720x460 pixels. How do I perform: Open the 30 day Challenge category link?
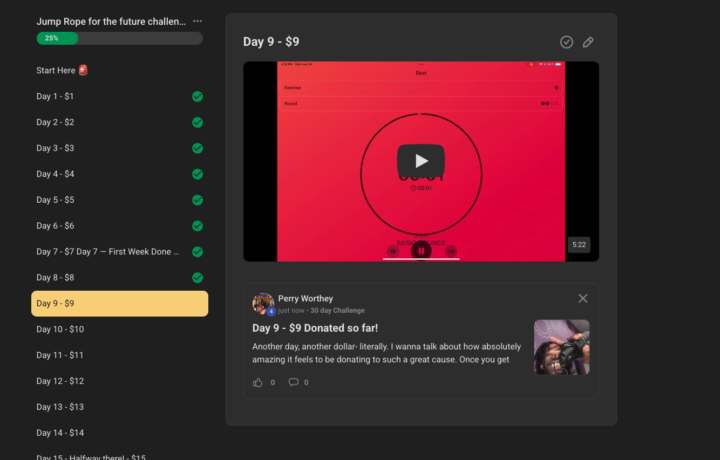click(338, 311)
